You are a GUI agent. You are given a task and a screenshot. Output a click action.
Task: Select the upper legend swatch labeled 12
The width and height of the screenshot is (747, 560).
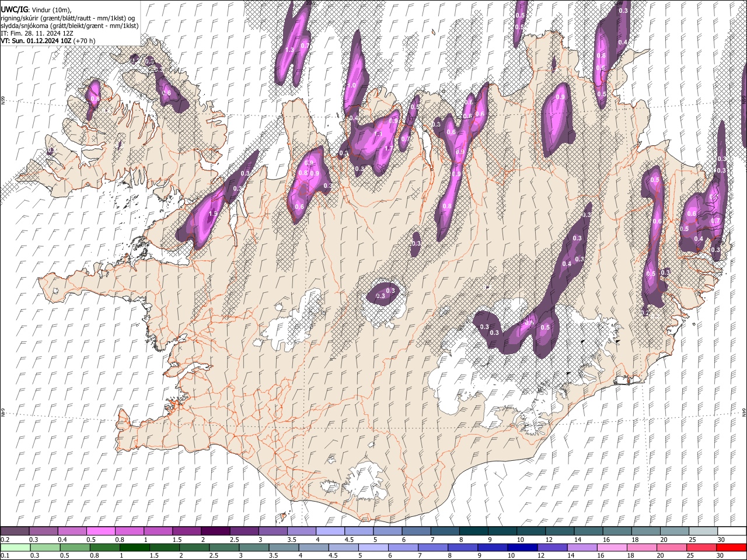(x=560, y=531)
